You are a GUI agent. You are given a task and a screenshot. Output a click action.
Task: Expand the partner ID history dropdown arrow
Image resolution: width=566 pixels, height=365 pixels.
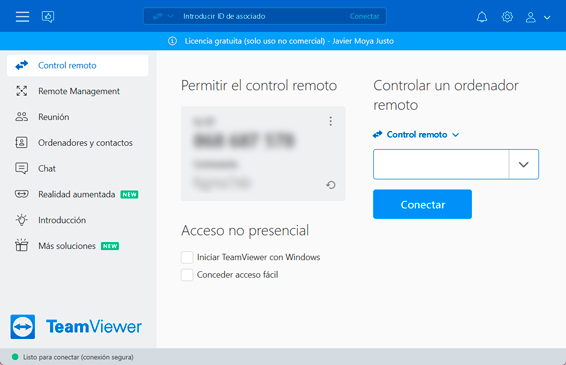[x=524, y=165]
